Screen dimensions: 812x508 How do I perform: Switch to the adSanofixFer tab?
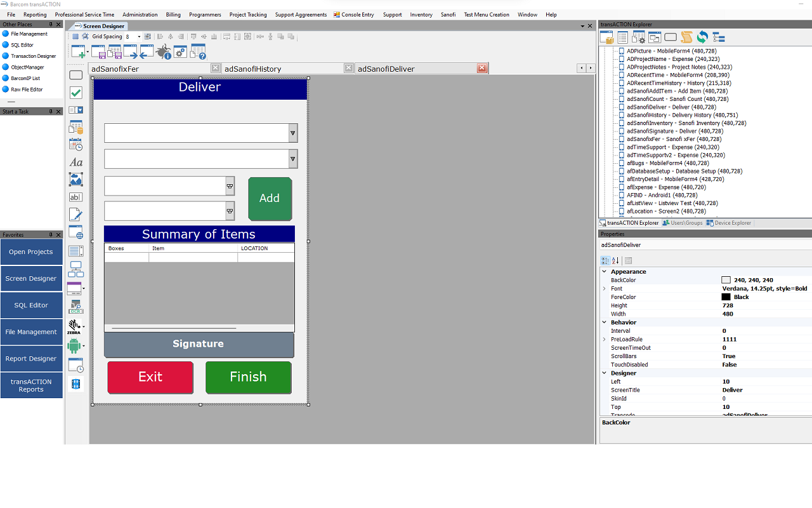pos(115,69)
